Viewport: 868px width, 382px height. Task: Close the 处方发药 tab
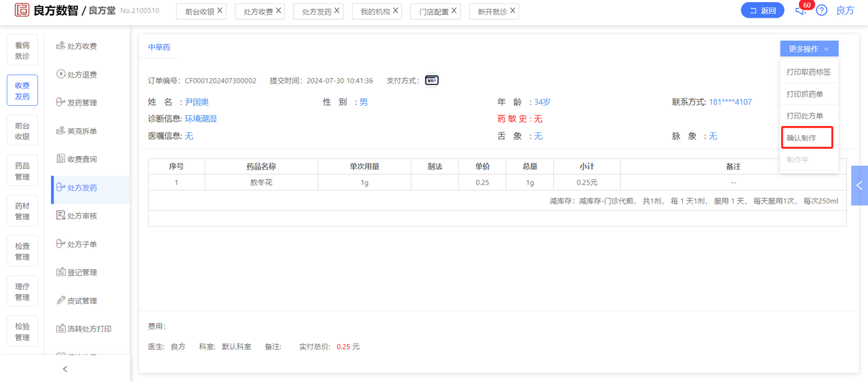click(x=337, y=11)
